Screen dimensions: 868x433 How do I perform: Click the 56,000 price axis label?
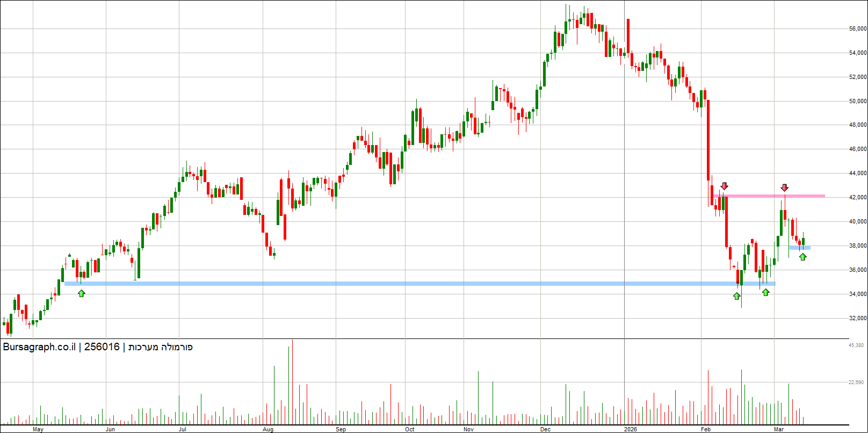858,29
